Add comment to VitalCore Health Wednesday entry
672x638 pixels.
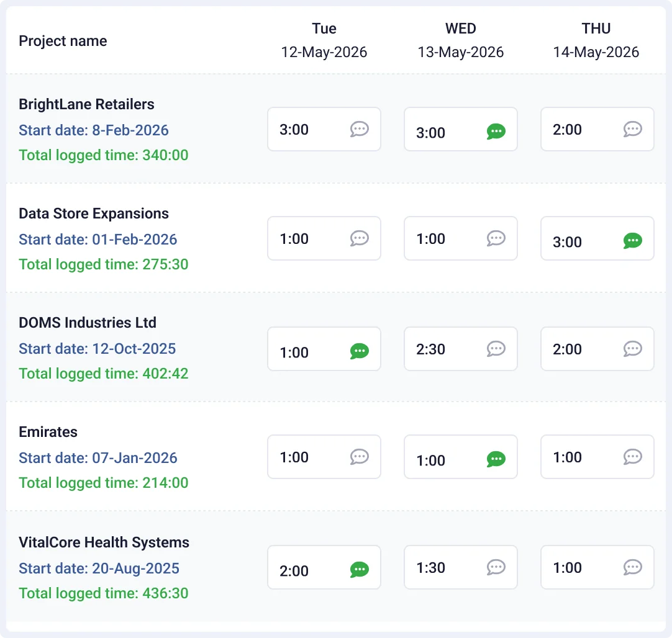[x=496, y=567]
